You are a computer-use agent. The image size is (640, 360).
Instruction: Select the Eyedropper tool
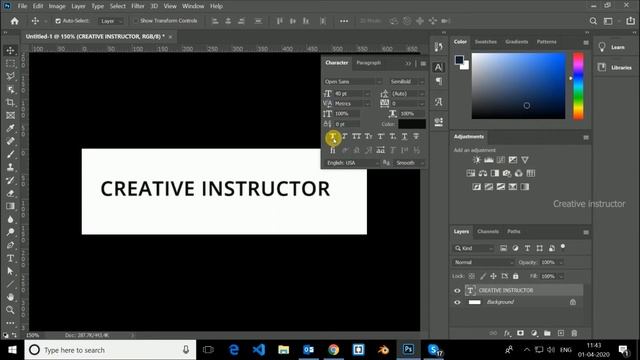[10, 129]
